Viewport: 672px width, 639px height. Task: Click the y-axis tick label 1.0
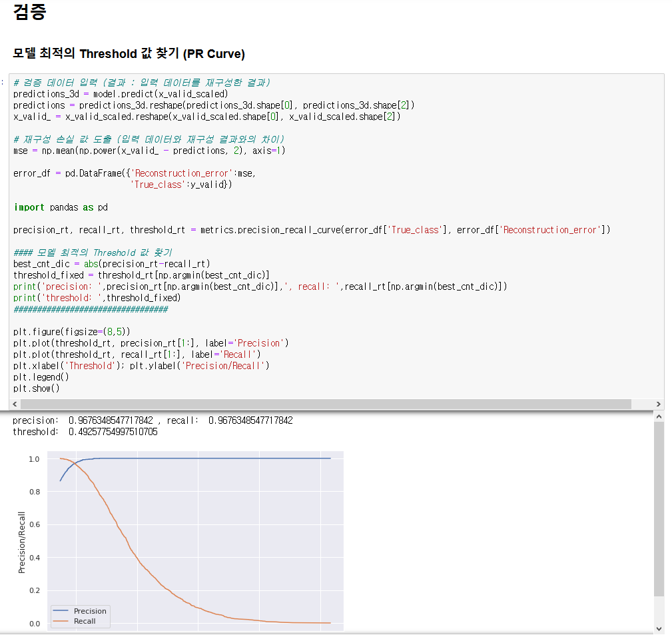point(34,459)
